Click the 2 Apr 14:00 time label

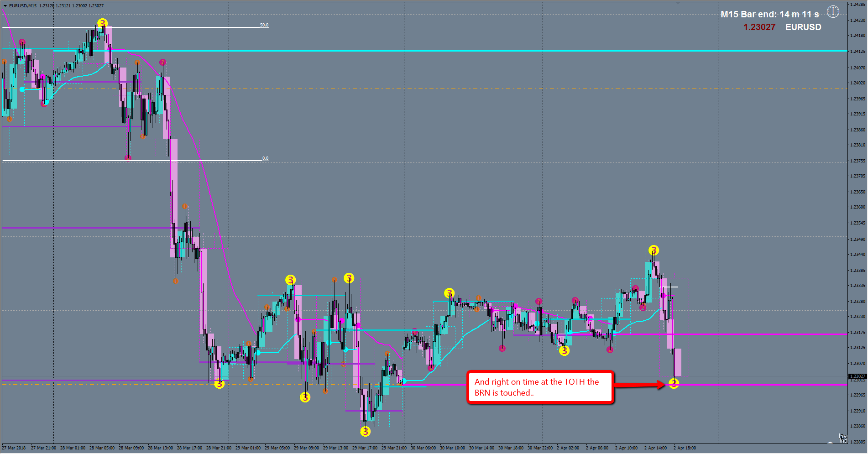(x=655, y=448)
